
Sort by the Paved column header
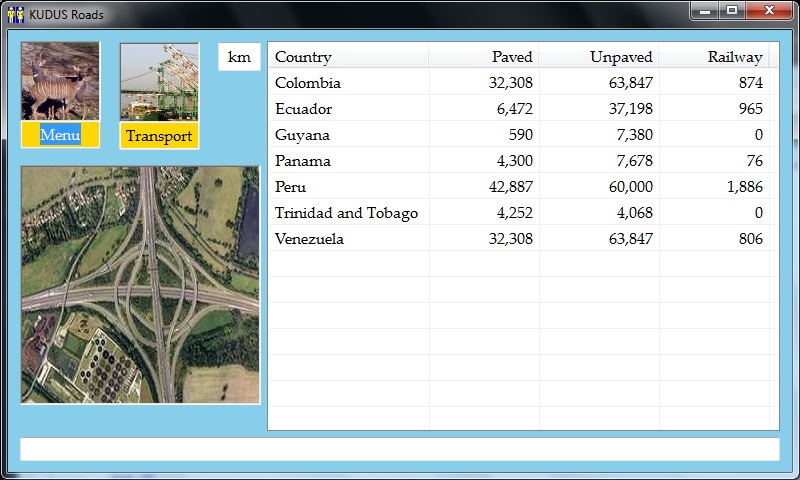click(x=484, y=57)
